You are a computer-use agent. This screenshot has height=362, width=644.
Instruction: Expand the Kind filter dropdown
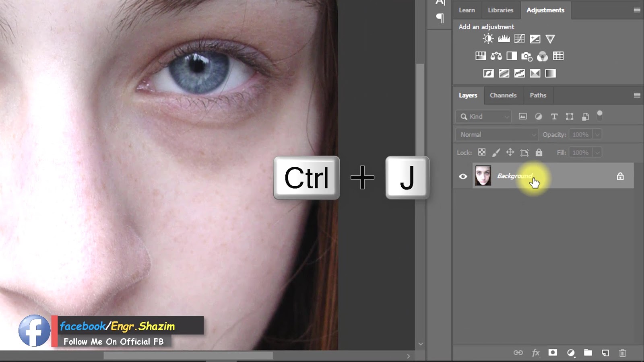pos(506,117)
